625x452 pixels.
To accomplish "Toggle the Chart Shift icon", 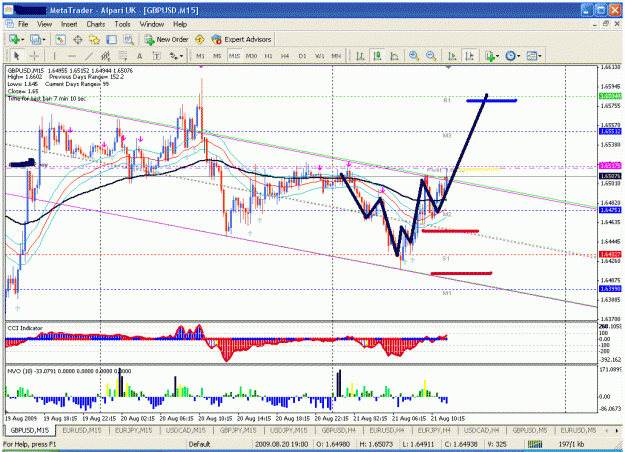I will pyautogui.click(x=470, y=56).
